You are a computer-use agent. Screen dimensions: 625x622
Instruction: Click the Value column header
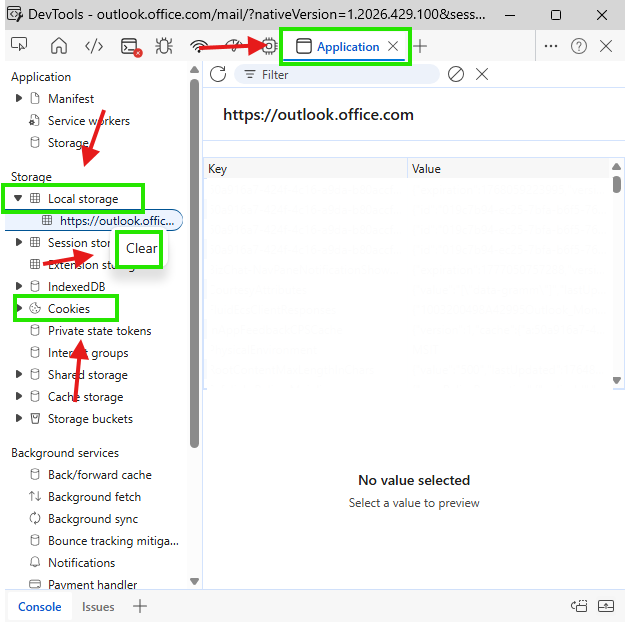(509, 169)
